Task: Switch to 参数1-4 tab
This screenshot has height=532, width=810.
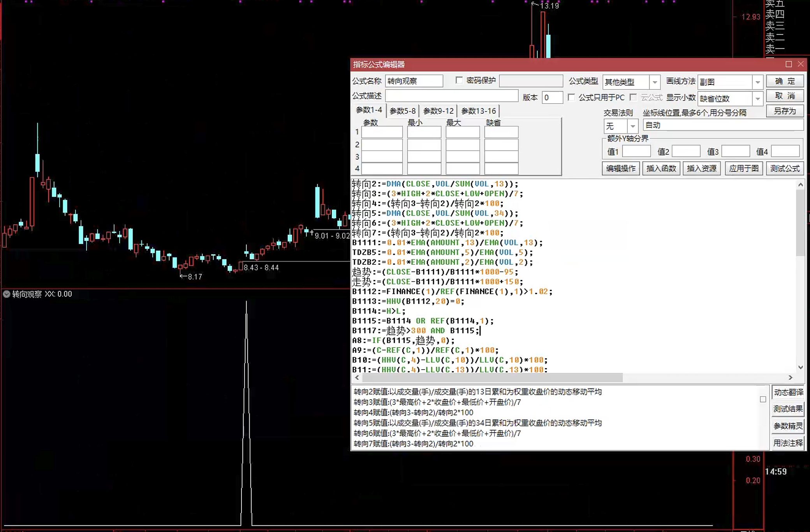Action: click(369, 110)
